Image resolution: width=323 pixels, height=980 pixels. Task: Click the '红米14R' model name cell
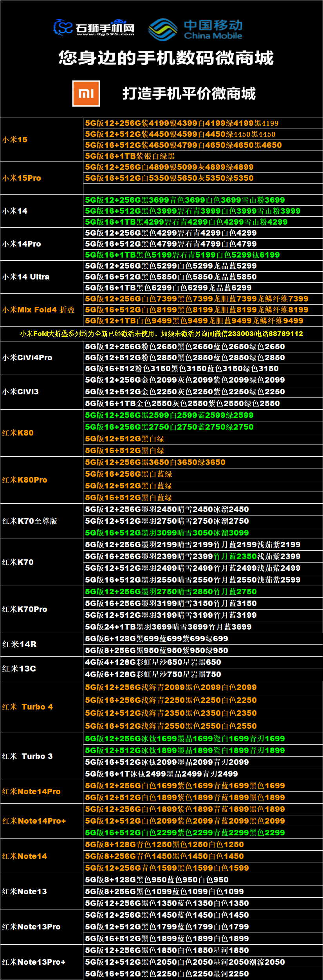click(x=42, y=644)
